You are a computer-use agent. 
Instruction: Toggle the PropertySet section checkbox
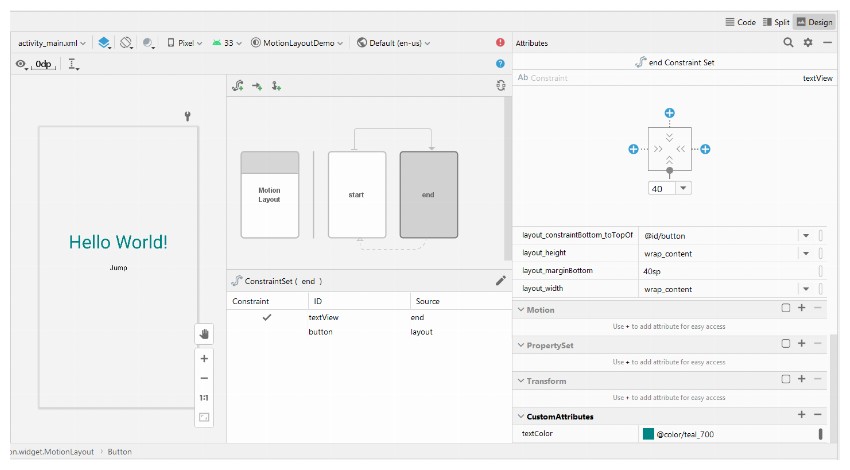click(x=785, y=344)
